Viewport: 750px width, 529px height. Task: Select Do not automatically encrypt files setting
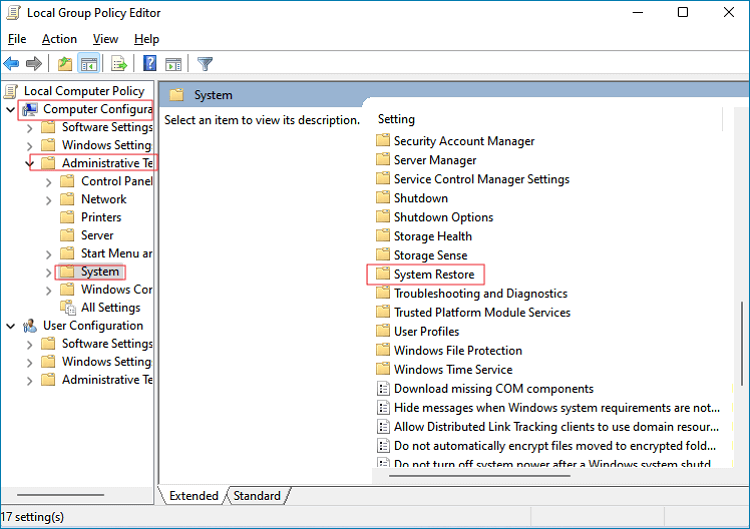click(x=555, y=446)
